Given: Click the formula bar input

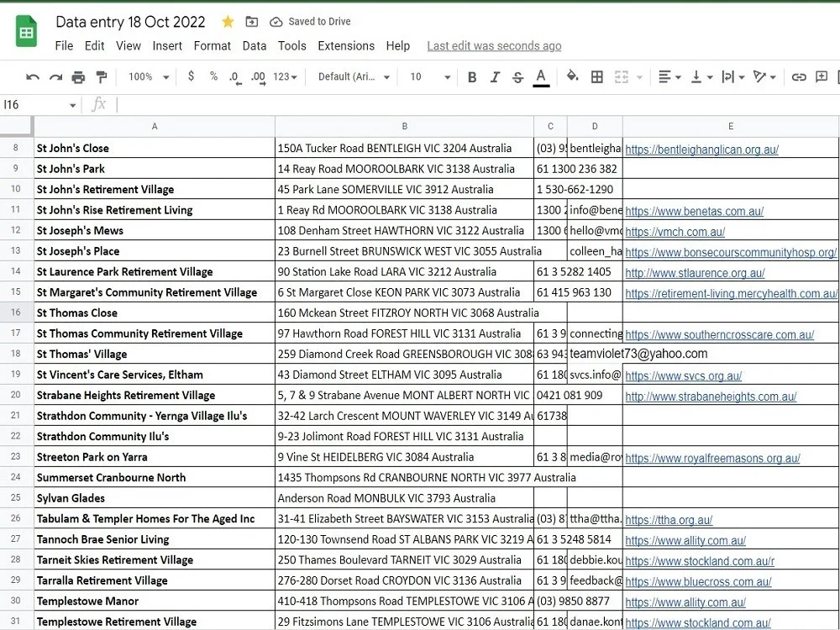Looking at the screenshot, I should pos(477,104).
